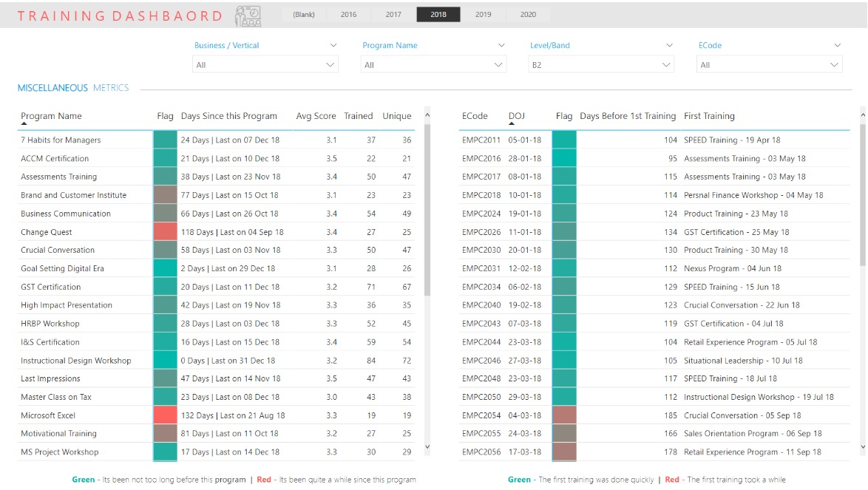
Task: Select the (Blank) year option
Action: (x=303, y=15)
